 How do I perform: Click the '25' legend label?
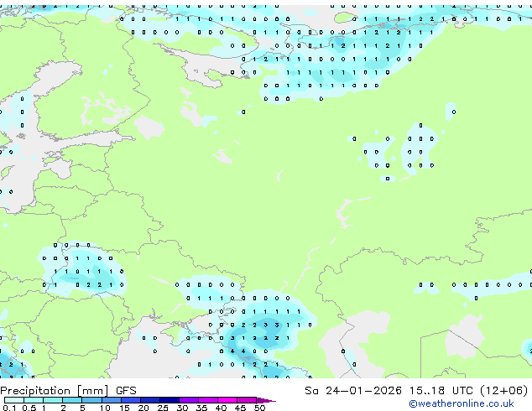tap(163, 408)
